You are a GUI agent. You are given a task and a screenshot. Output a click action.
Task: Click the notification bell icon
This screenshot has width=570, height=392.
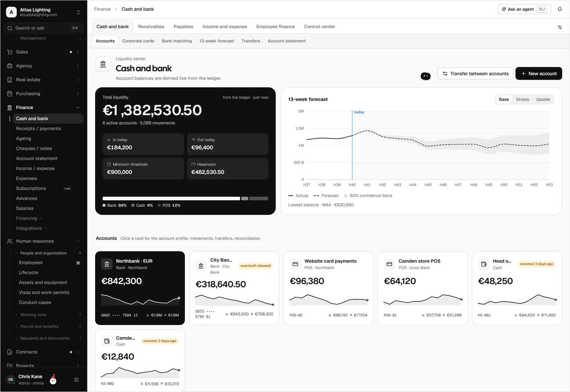click(560, 9)
